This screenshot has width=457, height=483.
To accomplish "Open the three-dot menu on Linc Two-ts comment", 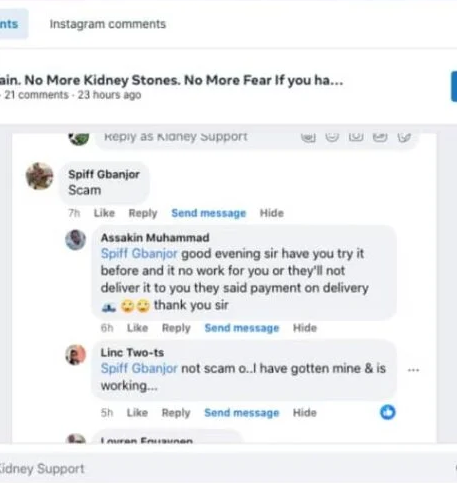I will pyautogui.click(x=413, y=370).
